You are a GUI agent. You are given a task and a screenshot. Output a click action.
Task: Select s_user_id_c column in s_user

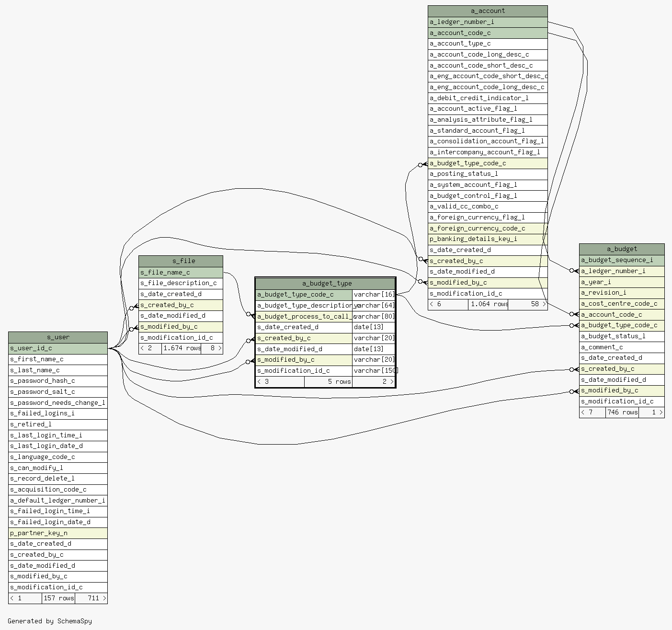58,348
